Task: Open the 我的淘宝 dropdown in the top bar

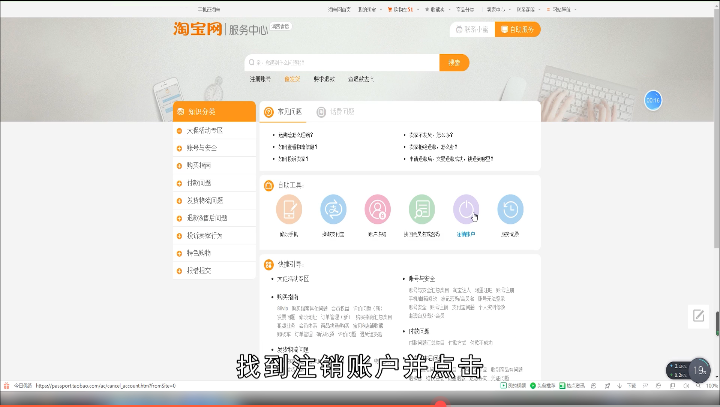Action: 369,9
